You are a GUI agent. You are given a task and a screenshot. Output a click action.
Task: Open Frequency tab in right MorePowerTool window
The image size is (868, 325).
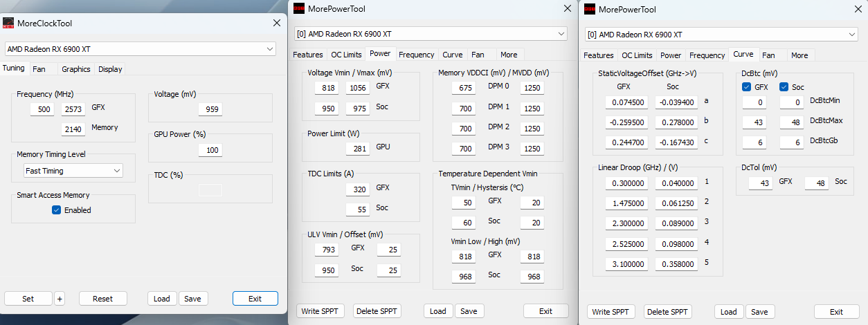707,55
